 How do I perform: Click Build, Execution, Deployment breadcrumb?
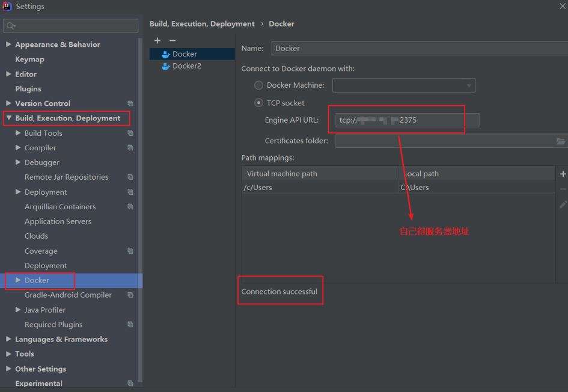click(202, 24)
